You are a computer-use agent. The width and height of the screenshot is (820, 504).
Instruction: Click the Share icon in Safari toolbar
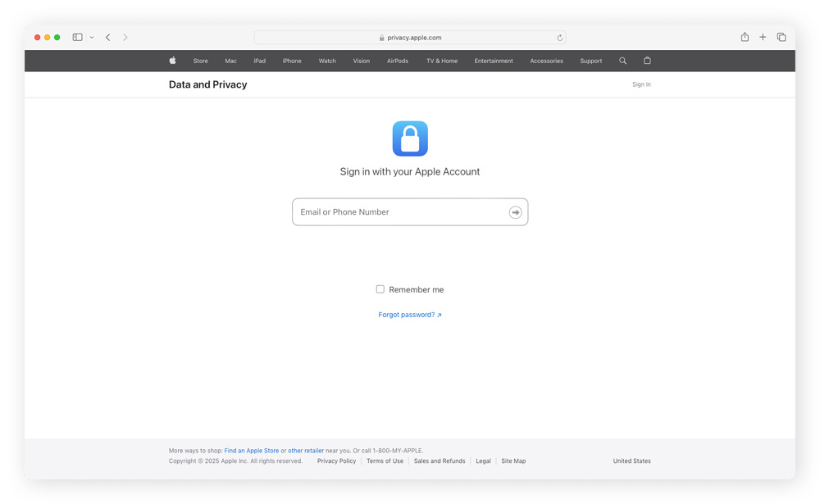click(x=745, y=37)
